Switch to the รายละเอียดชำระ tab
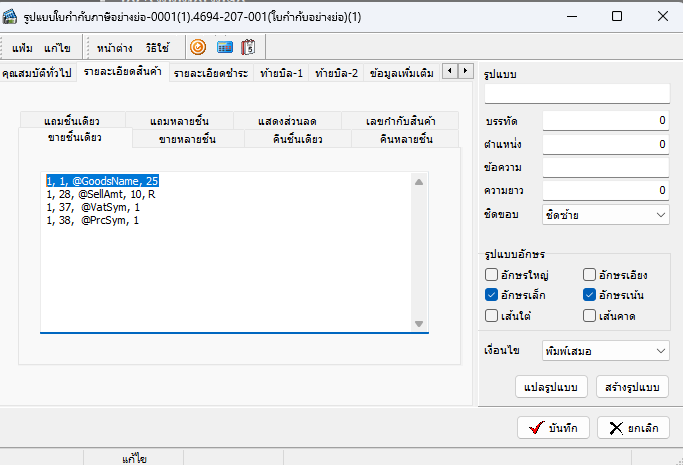Viewport: 683px width, 465px height. coord(211,73)
